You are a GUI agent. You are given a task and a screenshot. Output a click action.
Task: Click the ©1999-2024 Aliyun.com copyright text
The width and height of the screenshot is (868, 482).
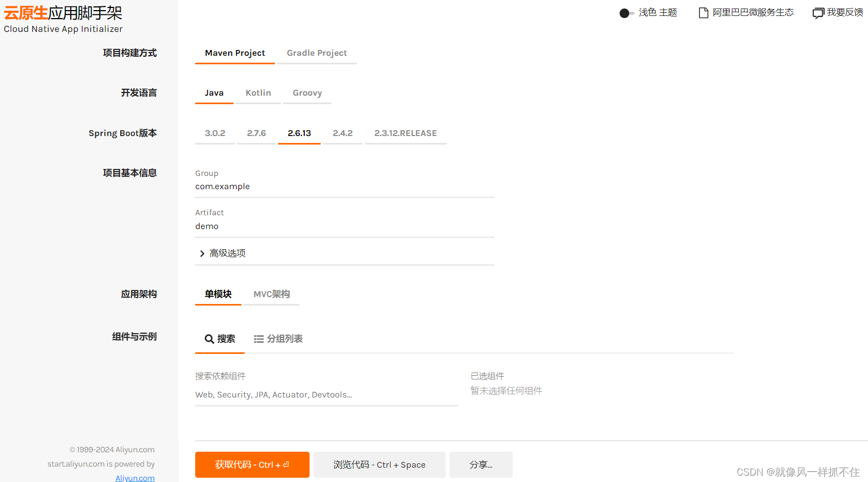[112, 450]
